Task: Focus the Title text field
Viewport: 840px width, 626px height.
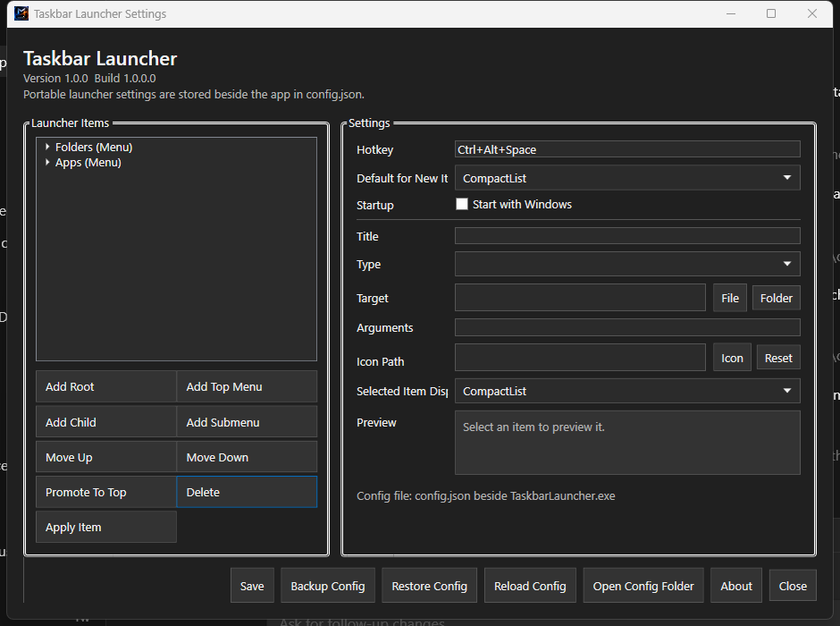Action: click(627, 236)
